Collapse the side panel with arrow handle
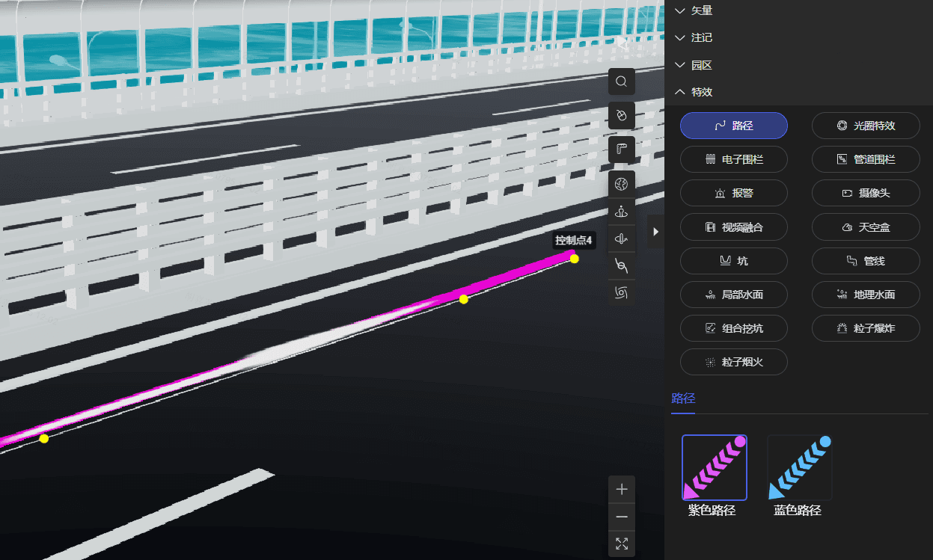 click(655, 232)
